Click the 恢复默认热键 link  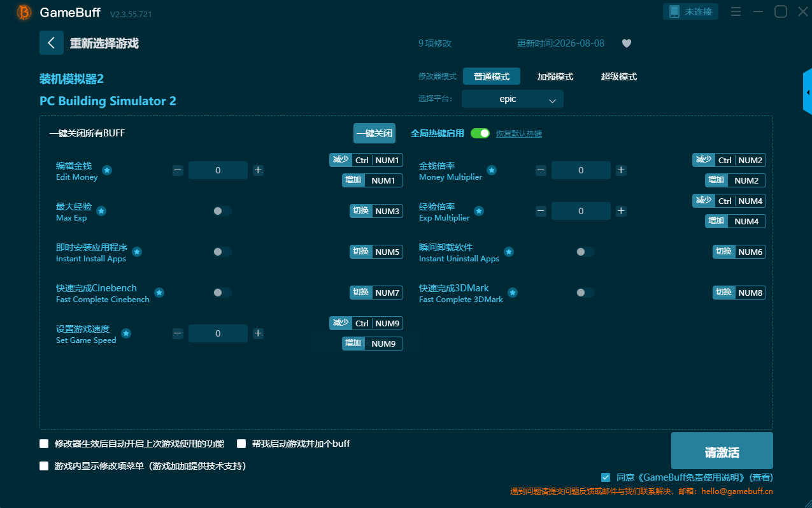519,134
